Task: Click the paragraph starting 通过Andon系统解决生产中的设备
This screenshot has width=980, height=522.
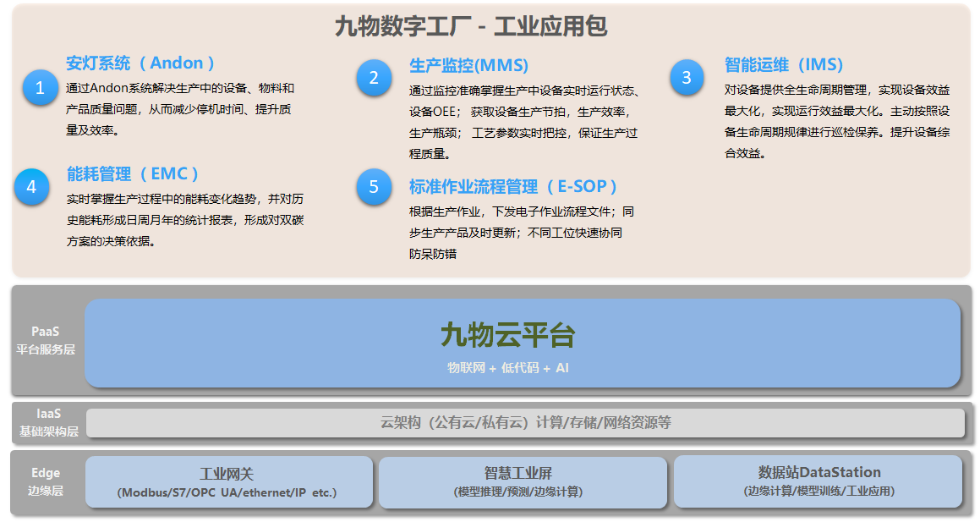Action: click(180, 109)
